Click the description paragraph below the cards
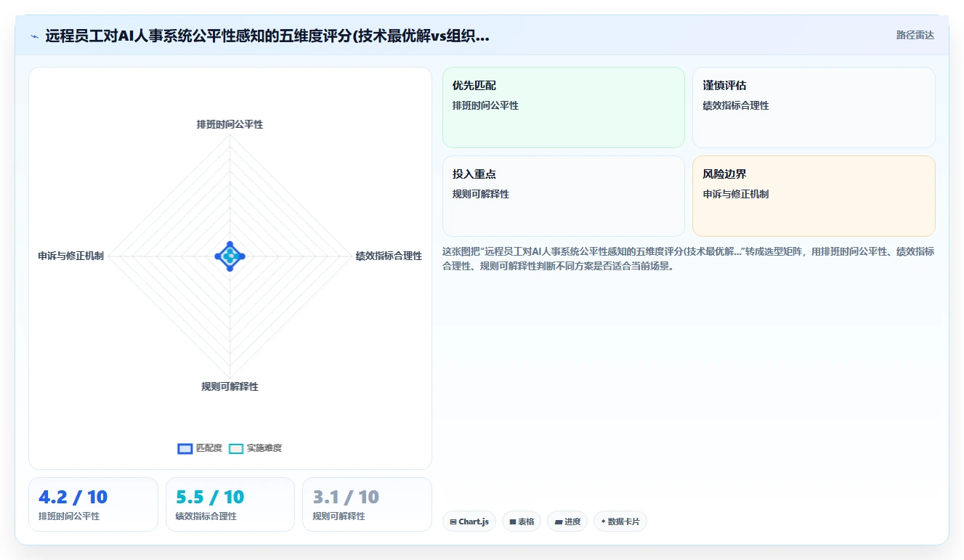 tap(689, 259)
